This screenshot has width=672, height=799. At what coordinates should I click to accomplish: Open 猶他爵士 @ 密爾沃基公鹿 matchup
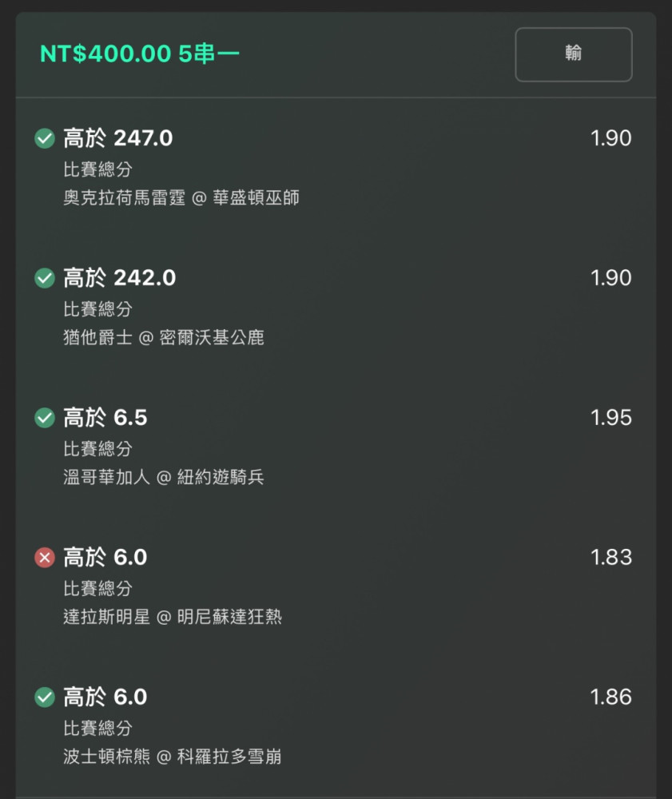[164, 337]
